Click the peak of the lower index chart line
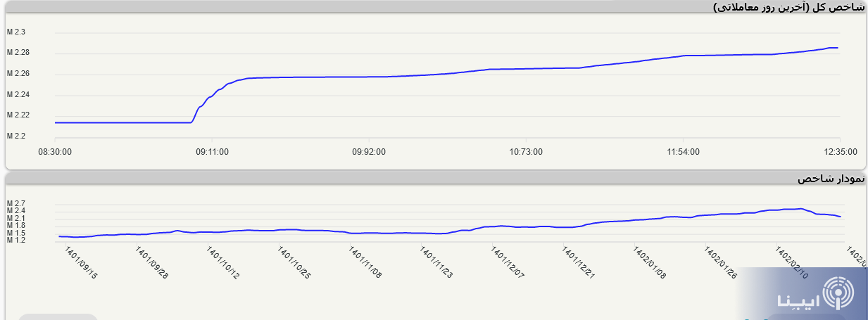 800,209
